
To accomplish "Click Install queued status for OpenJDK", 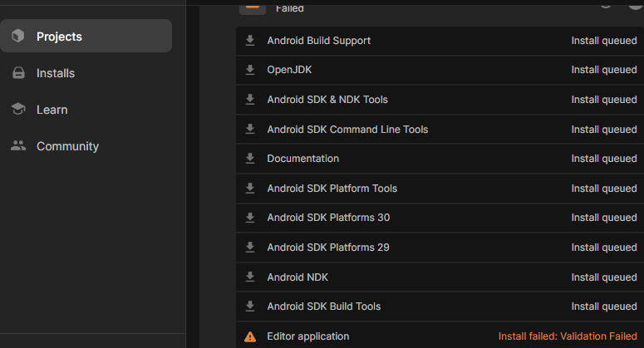I will pos(604,70).
